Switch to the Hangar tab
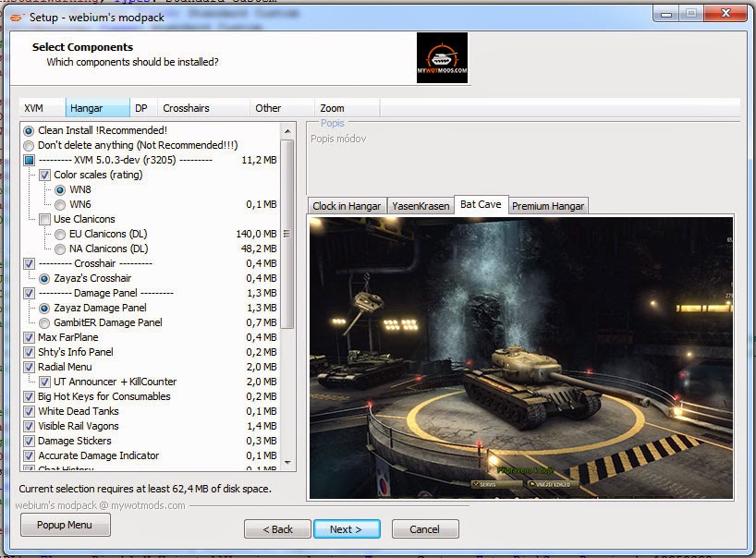This screenshot has width=756, height=558. tap(97, 108)
